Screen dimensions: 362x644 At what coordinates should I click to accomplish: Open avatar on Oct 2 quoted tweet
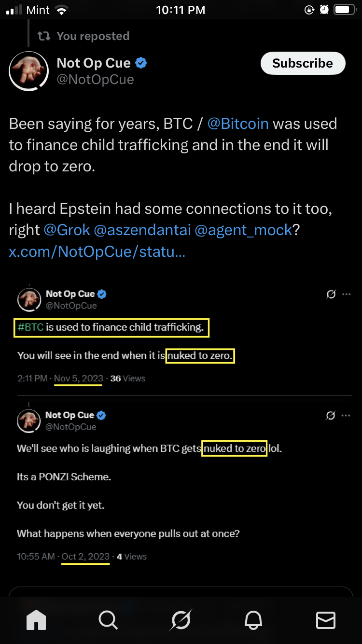pos(29,420)
